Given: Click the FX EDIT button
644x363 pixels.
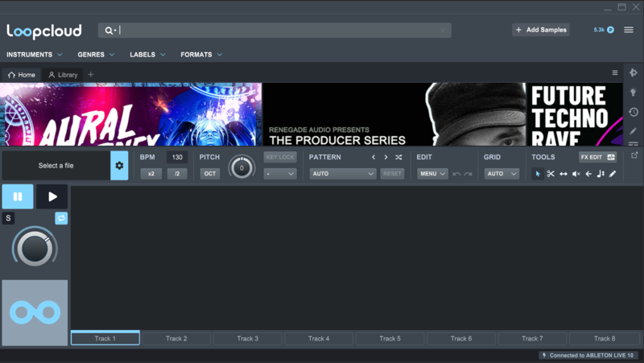Looking at the screenshot, I should (x=597, y=157).
